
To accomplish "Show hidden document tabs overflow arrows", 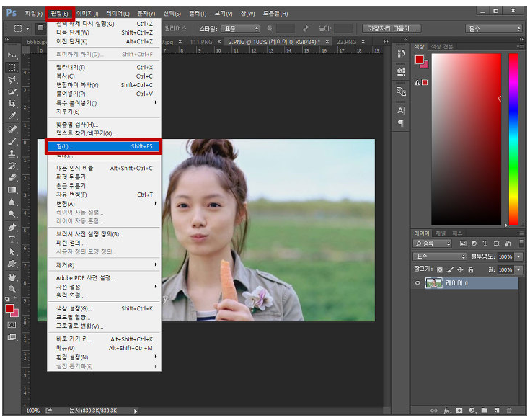I will pos(386,42).
